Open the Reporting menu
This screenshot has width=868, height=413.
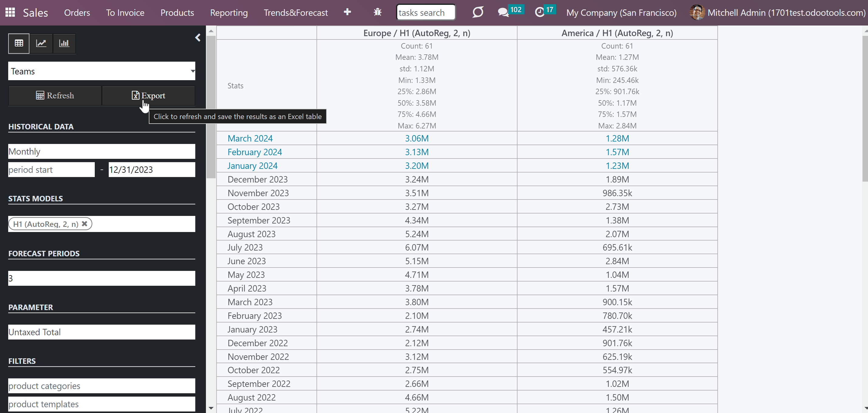(229, 13)
